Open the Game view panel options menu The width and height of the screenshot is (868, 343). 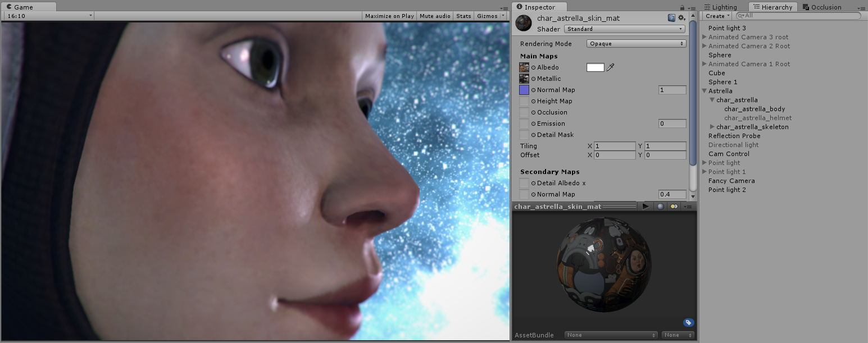[x=503, y=7]
